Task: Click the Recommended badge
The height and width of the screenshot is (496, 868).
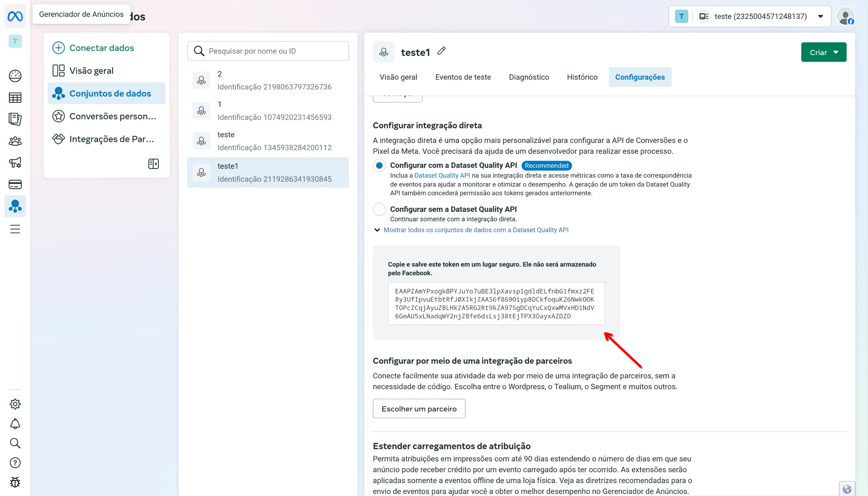Action: click(x=546, y=165)
